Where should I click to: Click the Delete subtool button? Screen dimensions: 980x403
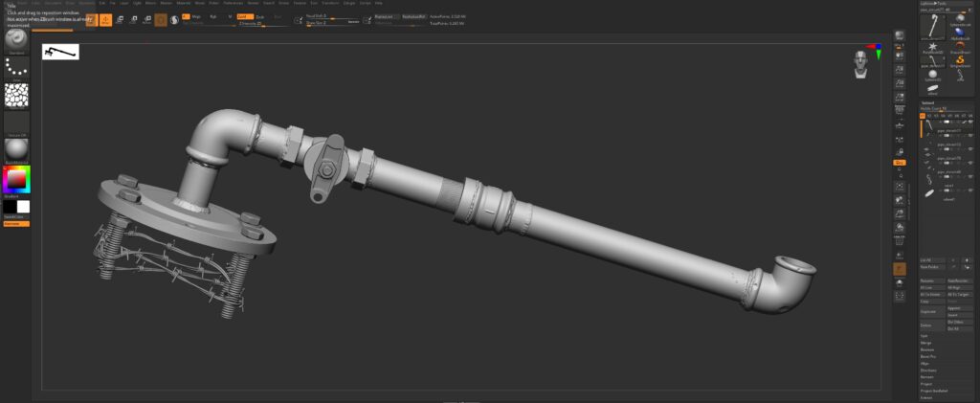click(932, 325)
